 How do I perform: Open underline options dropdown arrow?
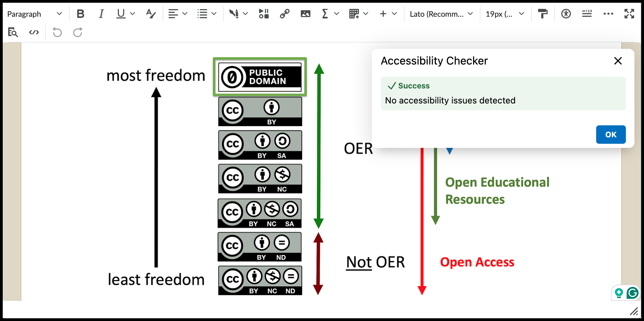coord(133,14)
